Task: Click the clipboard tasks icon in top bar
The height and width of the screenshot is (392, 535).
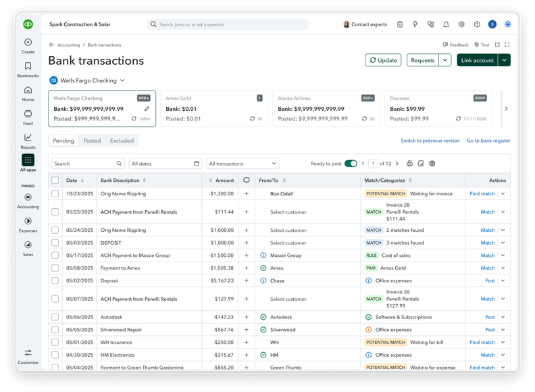Action: pos(400,24)
